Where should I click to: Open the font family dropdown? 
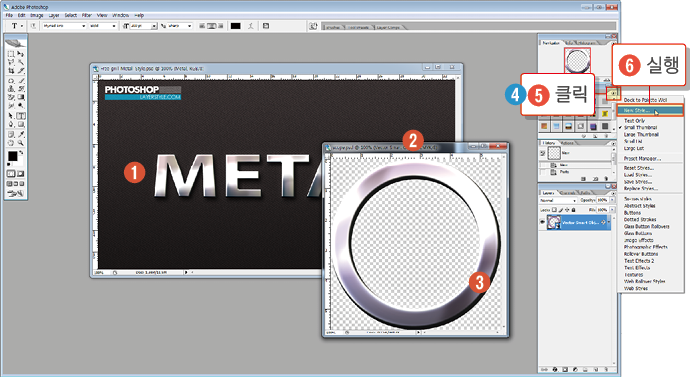84,26
